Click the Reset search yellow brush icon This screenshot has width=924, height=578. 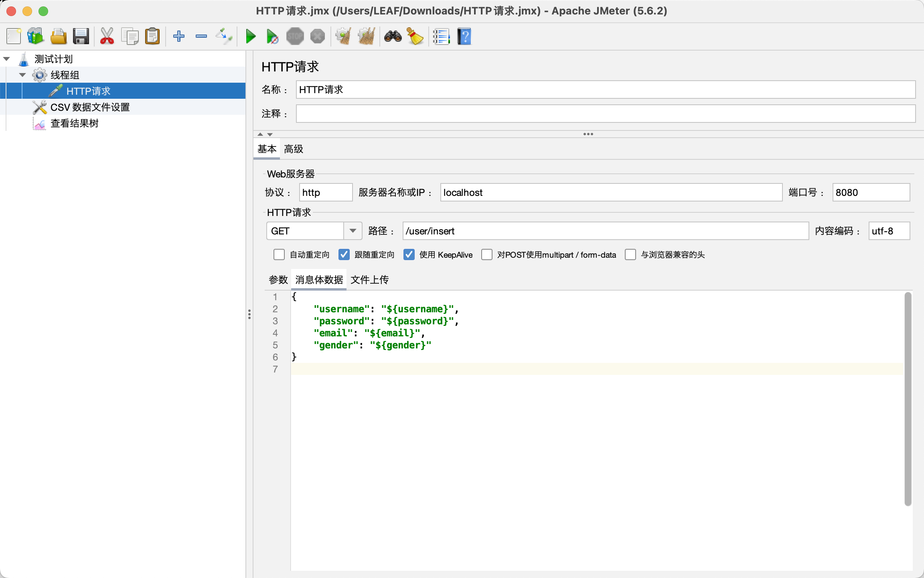coord(415,37)
